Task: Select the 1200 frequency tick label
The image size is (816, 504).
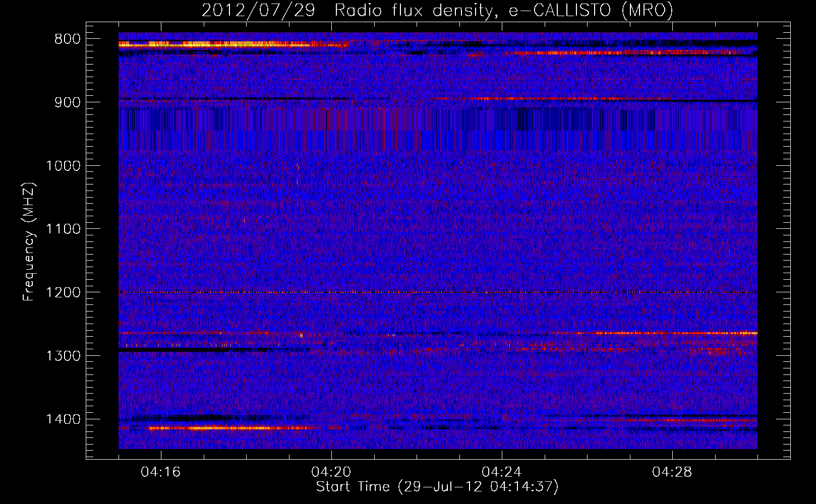Action: pyautogui.click(x=63, y=293)
